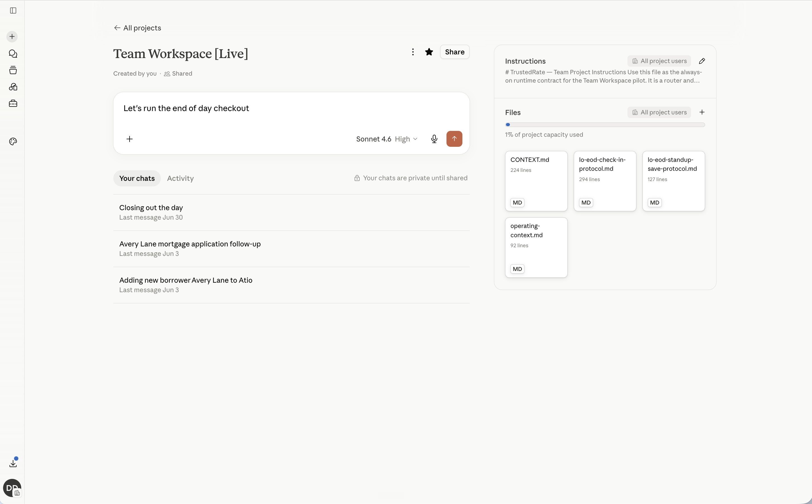Open the instructions preview text
812x504 pixels.
pyautogui.click(x=604, y=76)
